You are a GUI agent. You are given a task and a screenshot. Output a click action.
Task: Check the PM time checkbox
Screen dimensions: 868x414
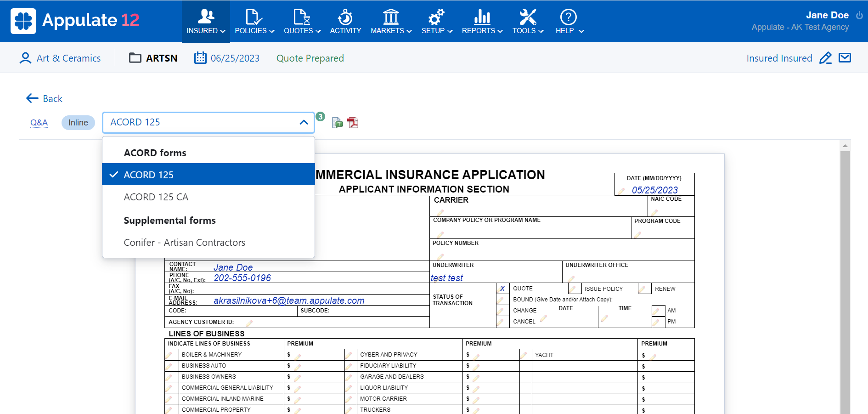point(658,322)
